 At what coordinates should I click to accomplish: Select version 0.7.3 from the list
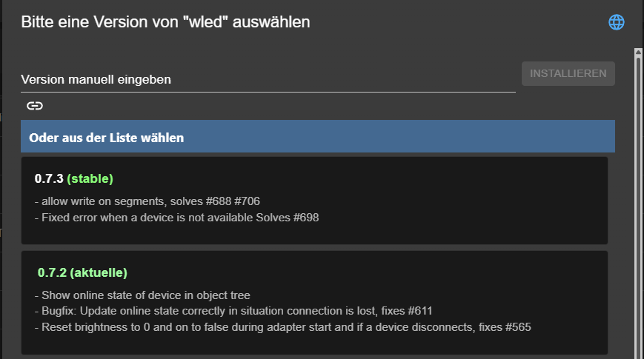tap(50, 178)
